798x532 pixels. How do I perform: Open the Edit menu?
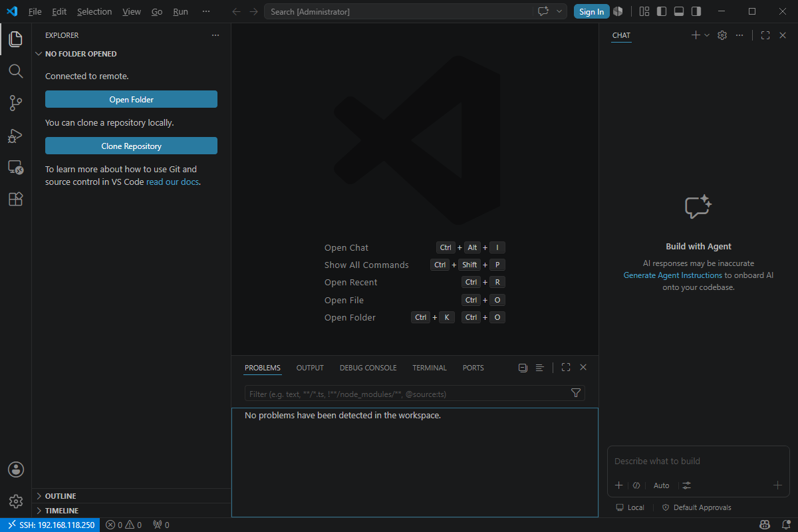59,11
